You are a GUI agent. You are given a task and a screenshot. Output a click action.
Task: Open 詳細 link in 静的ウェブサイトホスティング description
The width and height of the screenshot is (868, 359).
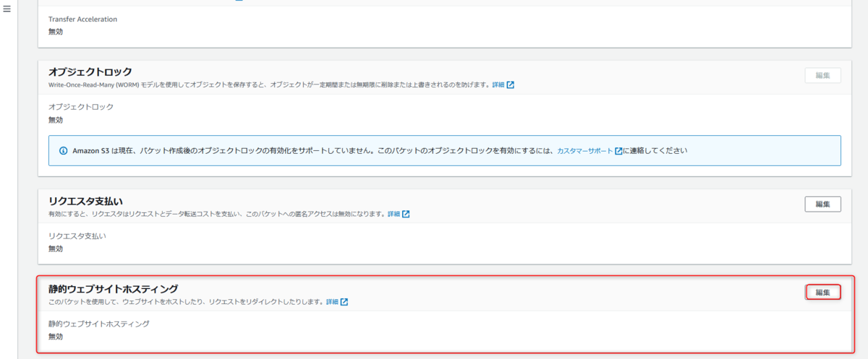[332, 302]
